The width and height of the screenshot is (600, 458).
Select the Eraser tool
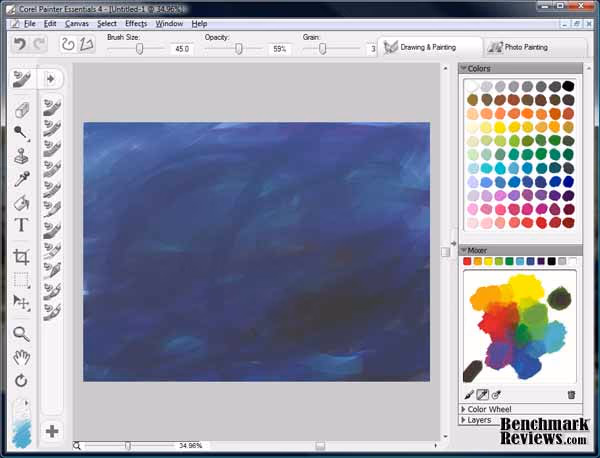pos(22,110)
